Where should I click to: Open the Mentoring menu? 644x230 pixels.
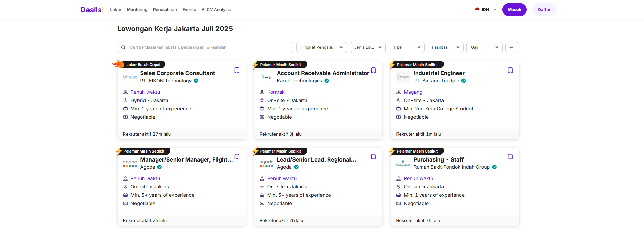point(137,10)
